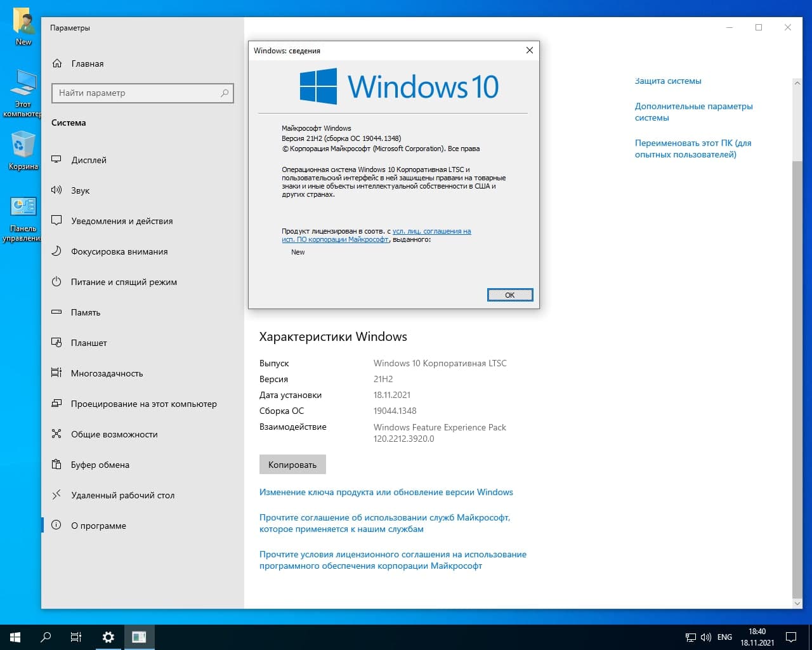Open Task View on the taskbar
The image size is (812, 650).
click(76, 637)
